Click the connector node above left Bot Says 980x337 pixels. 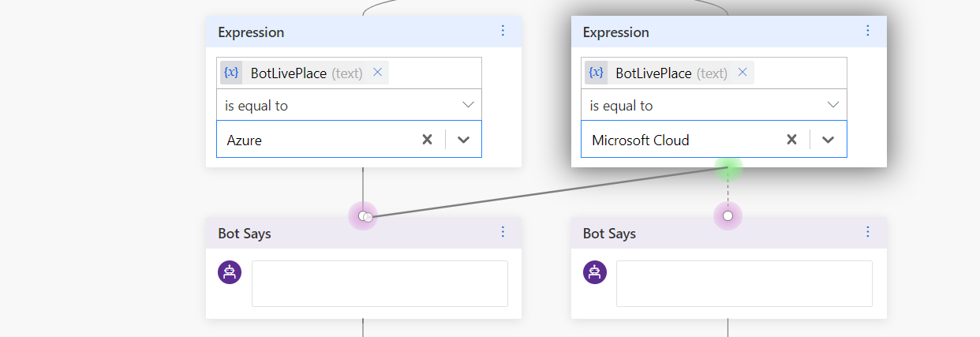tap(363, 215)
